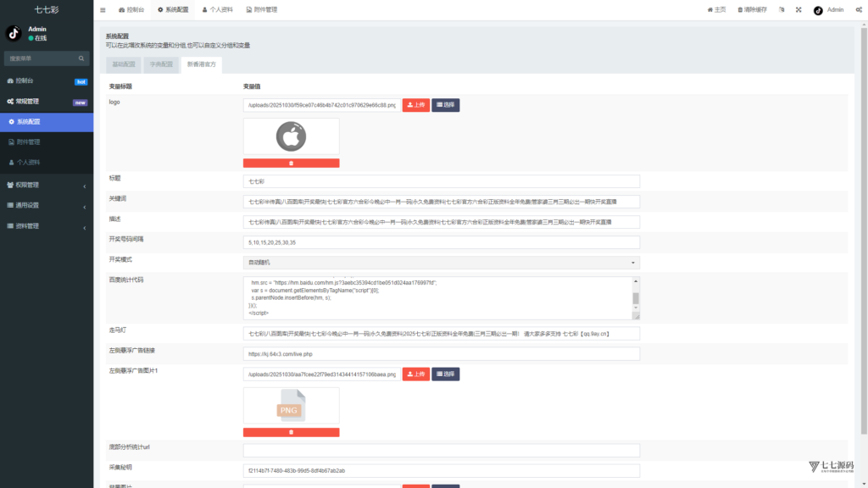
Task: Click inside the 百度统计代码 textarea
Action: pos(437,298)
